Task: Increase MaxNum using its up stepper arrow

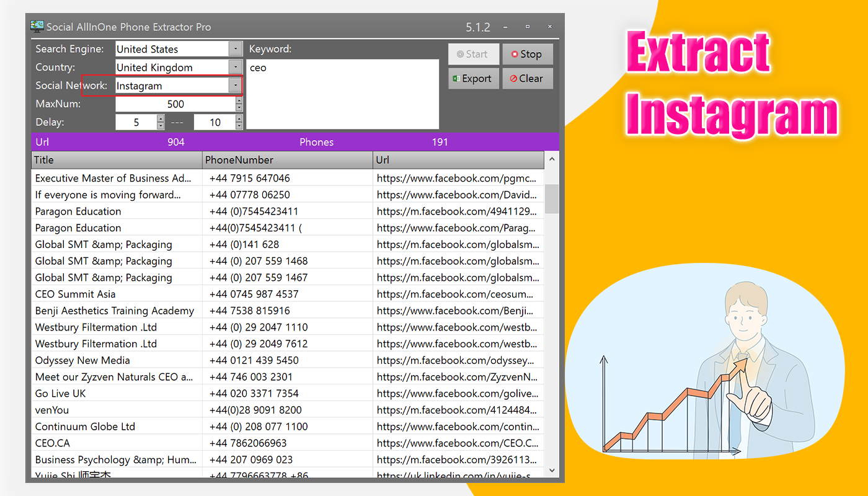Action: tap(239, 101)
